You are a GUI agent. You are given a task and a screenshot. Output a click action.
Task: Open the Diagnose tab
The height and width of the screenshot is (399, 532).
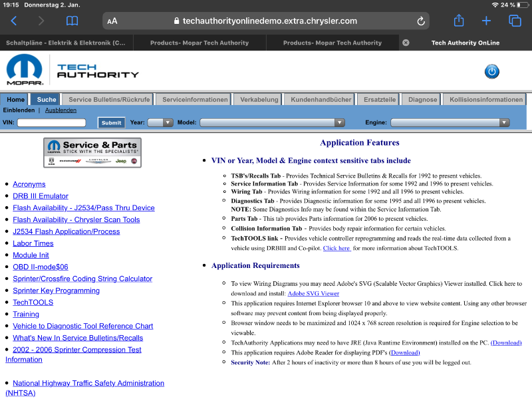tap(422, 100)
